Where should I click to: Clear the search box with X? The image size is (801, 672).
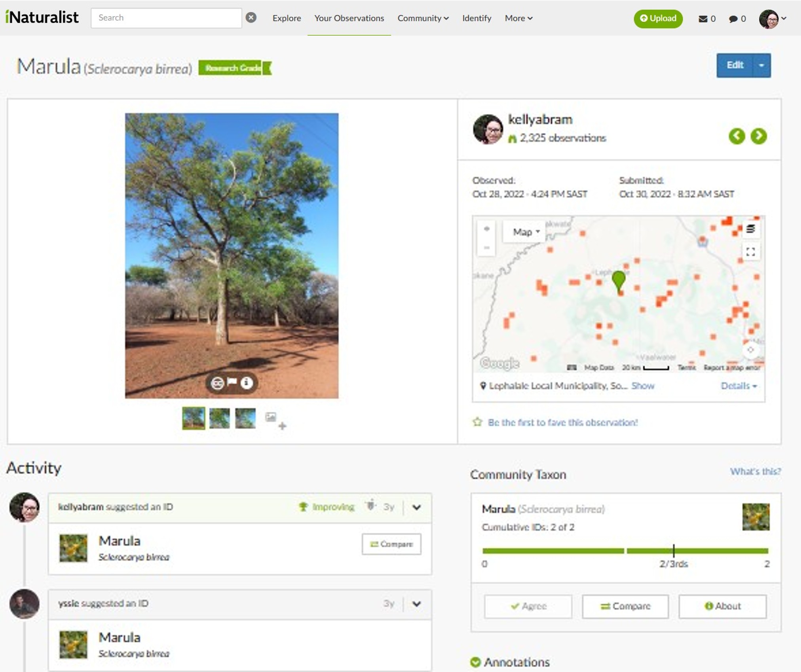click(x=251, y=17)
